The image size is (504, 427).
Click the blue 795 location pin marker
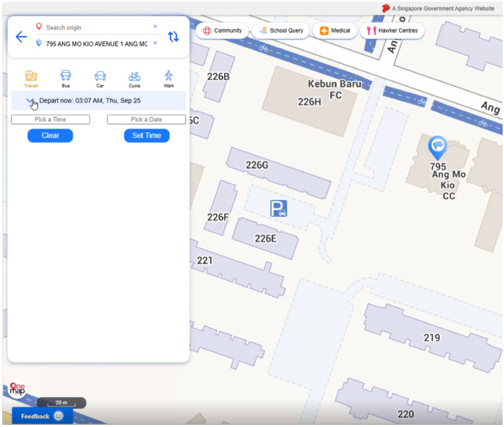tap(437, 148)
